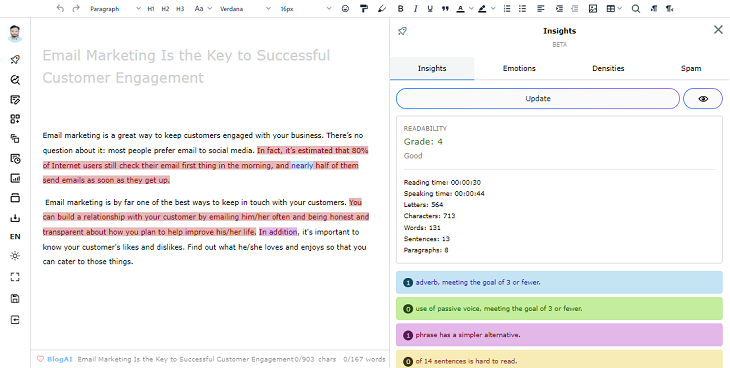
Task: Enter fullscreen mode
Action: click(x=15, y=277)
